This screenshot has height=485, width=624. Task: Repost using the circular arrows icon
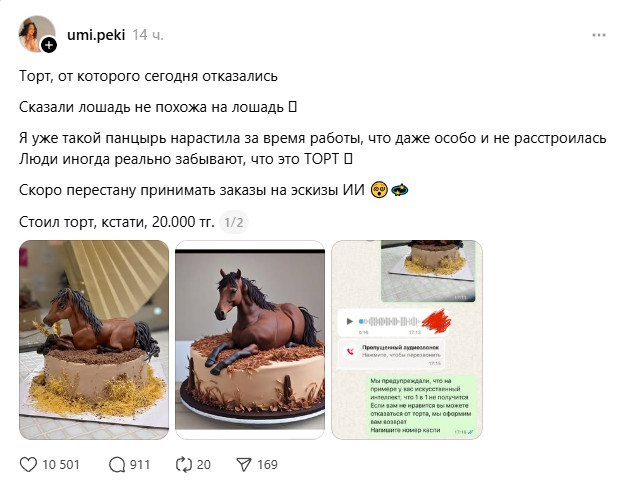pos(183,464)
